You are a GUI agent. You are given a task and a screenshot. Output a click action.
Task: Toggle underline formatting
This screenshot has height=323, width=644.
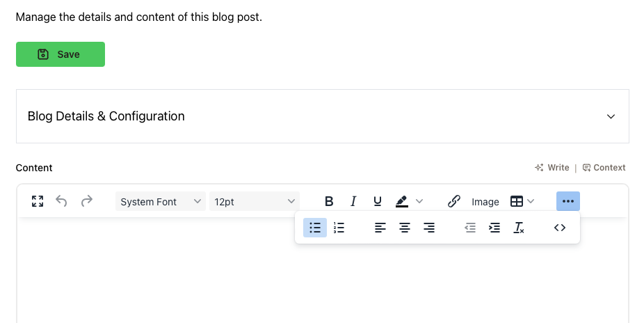[378, 202]
